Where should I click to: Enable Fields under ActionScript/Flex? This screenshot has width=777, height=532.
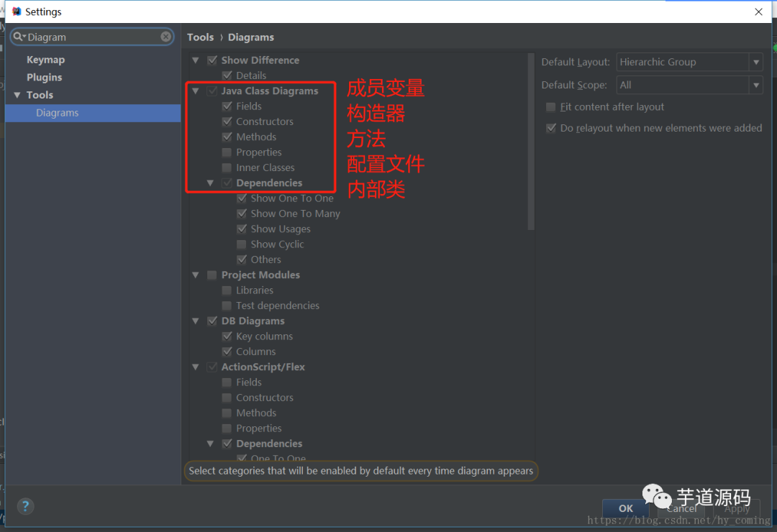point(227,382)
